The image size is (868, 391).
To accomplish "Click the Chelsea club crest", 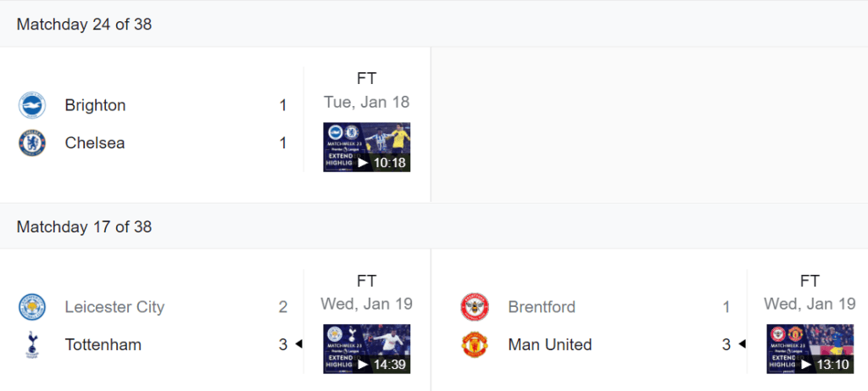I will [32, 142].
